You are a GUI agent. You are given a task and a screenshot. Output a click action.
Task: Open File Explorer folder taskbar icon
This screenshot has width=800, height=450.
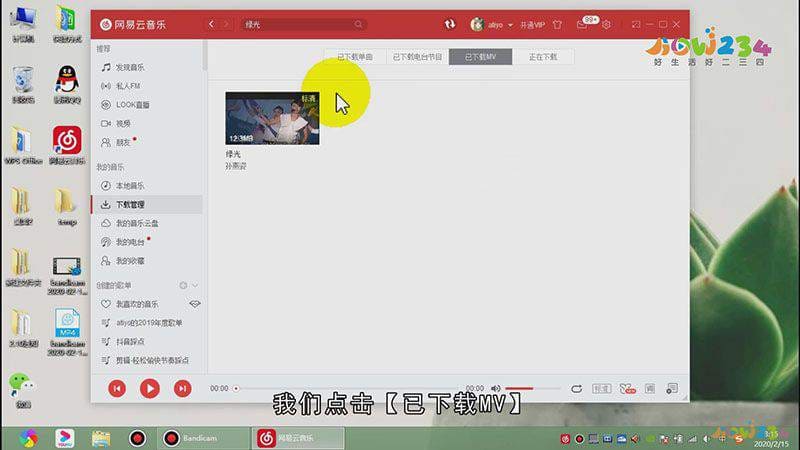(x=101, y=438)
